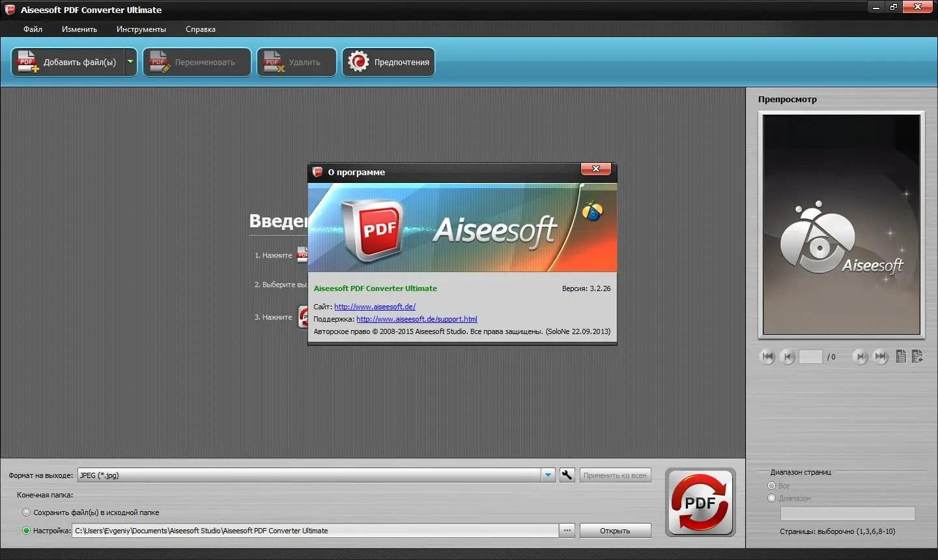Click the first page-view icon right of the preview navigation

901,356
